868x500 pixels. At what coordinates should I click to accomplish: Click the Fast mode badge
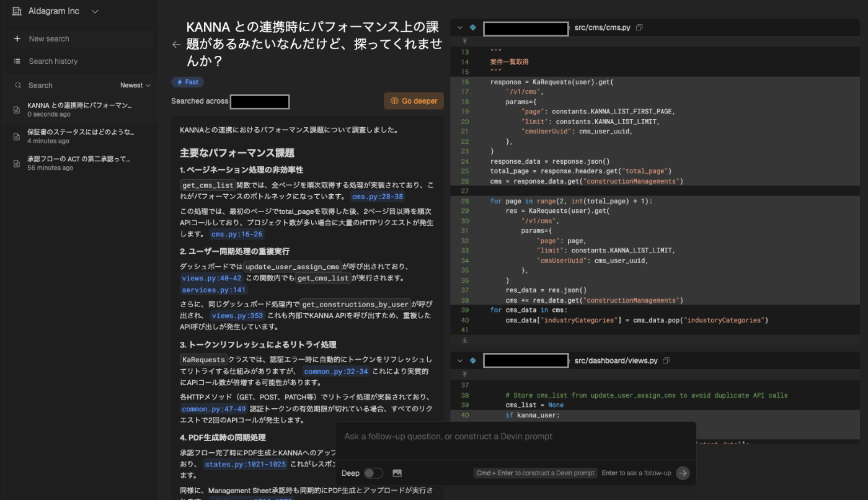click(x=188, y=82)
